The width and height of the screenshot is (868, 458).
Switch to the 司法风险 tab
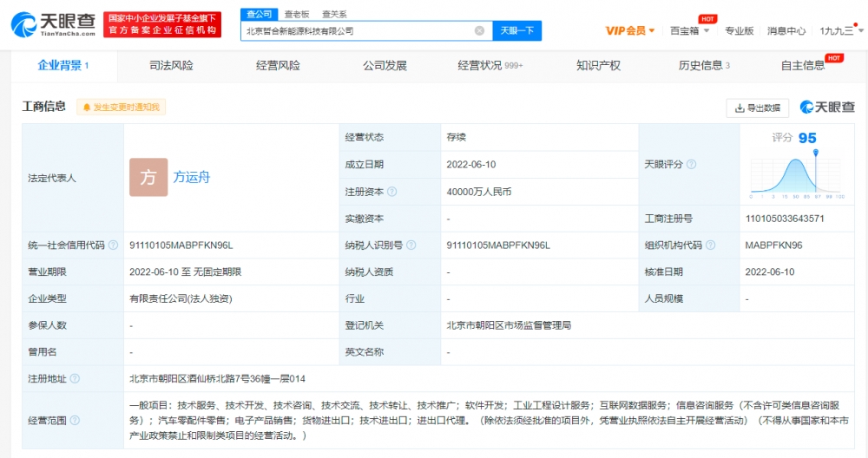point(171,66)
